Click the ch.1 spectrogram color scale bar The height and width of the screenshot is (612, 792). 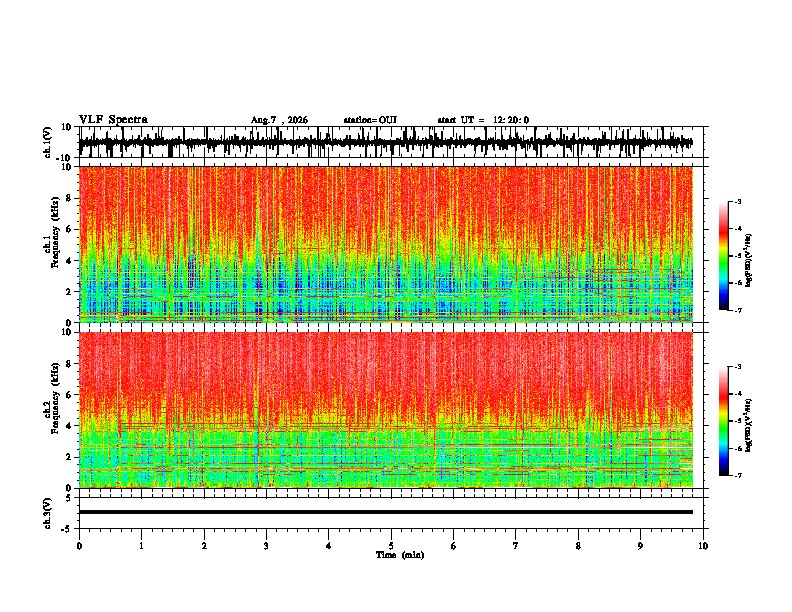coord(724,256)
